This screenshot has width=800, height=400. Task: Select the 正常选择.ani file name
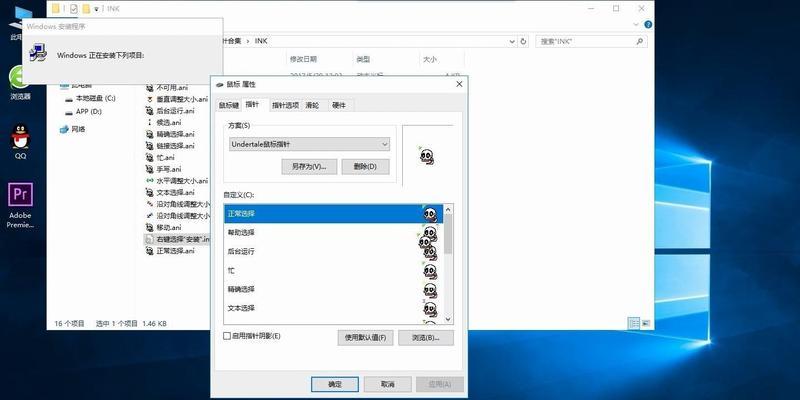pyautogui.click(x=176, y=251)
